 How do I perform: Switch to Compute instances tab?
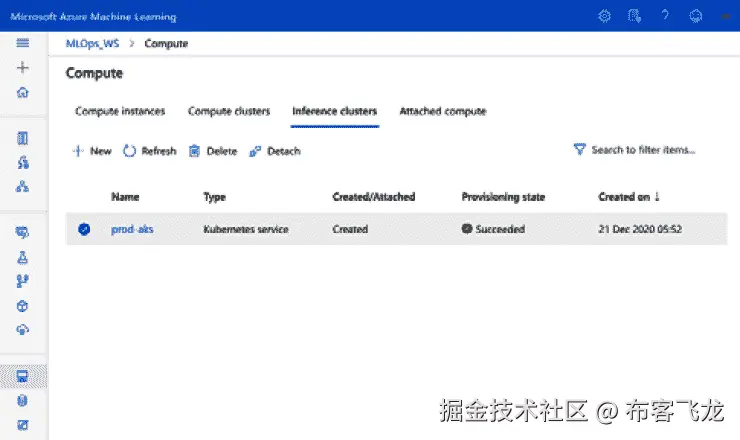tap(120, 111)
